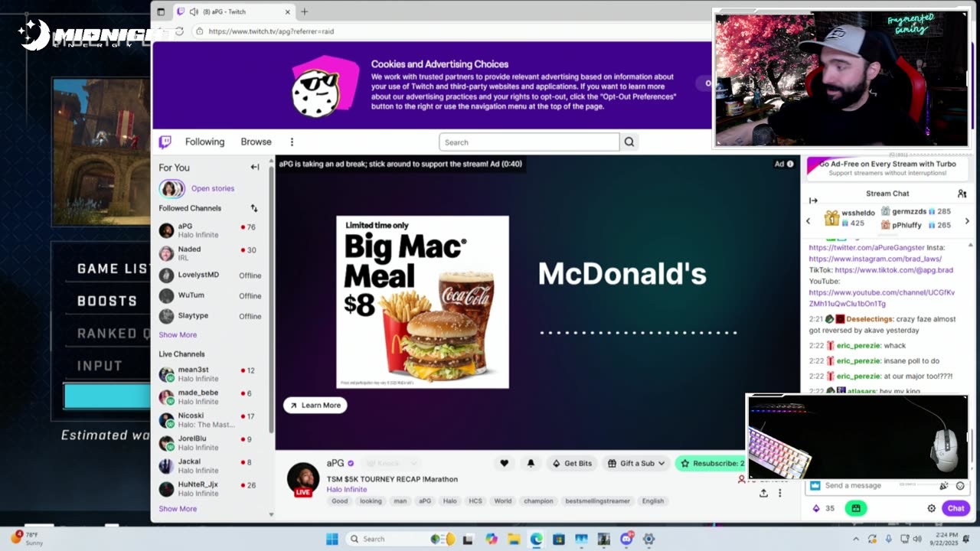Open the three-dot more menu beside Browse

(292, 142)
